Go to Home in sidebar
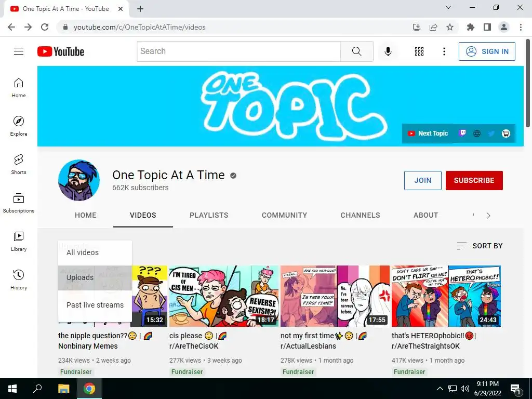The height and width of the screenshot is (399, 532). (x=19, y=87)
